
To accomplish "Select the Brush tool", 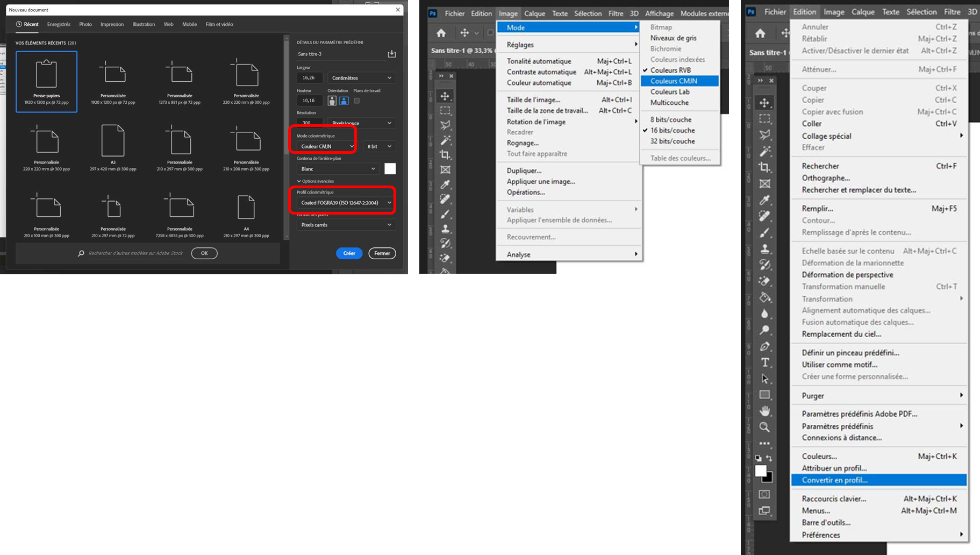I will [765, 232].
